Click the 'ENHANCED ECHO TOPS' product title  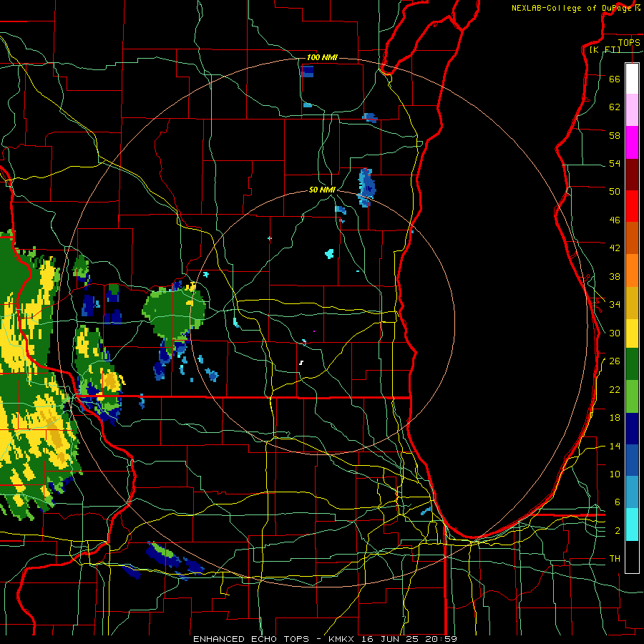coord(251,639)
